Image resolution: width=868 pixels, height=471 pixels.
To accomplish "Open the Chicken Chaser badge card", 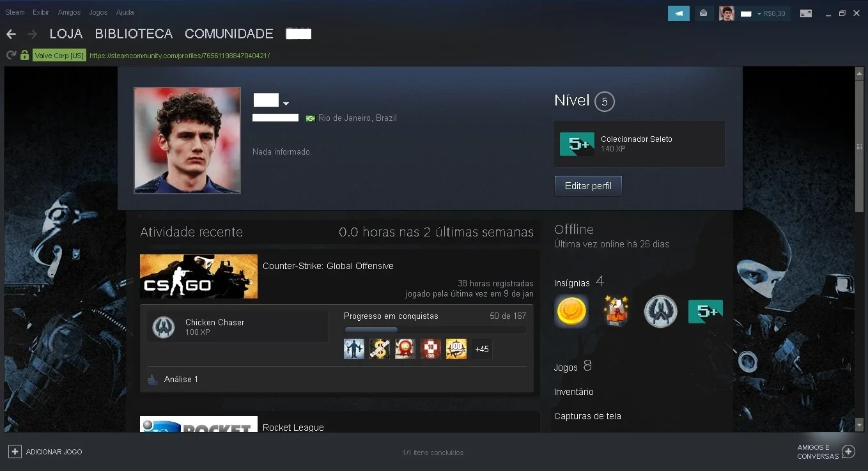I will tap(238, 327).
